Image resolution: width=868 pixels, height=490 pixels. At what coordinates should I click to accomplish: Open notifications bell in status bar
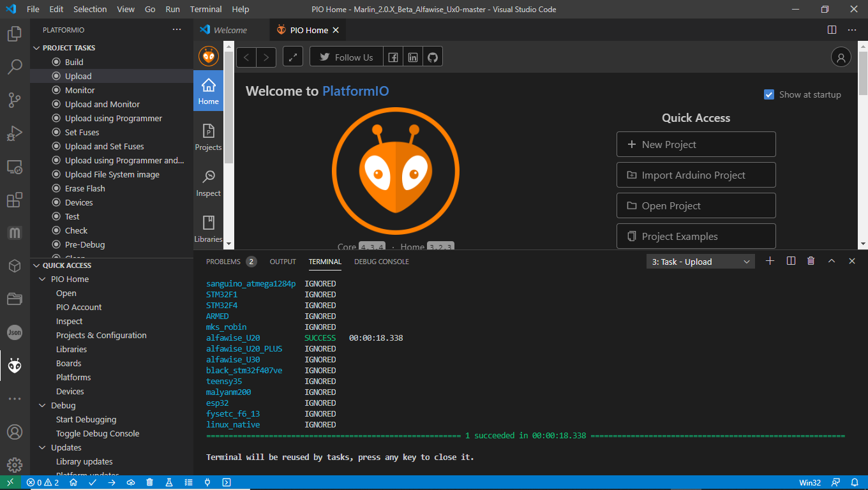tap(855, 482)
